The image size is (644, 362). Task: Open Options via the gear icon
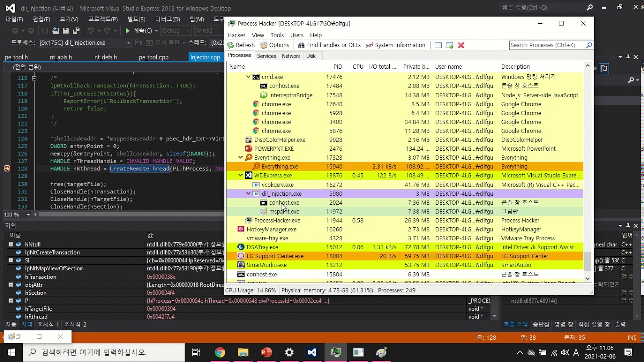coord(264,45)
